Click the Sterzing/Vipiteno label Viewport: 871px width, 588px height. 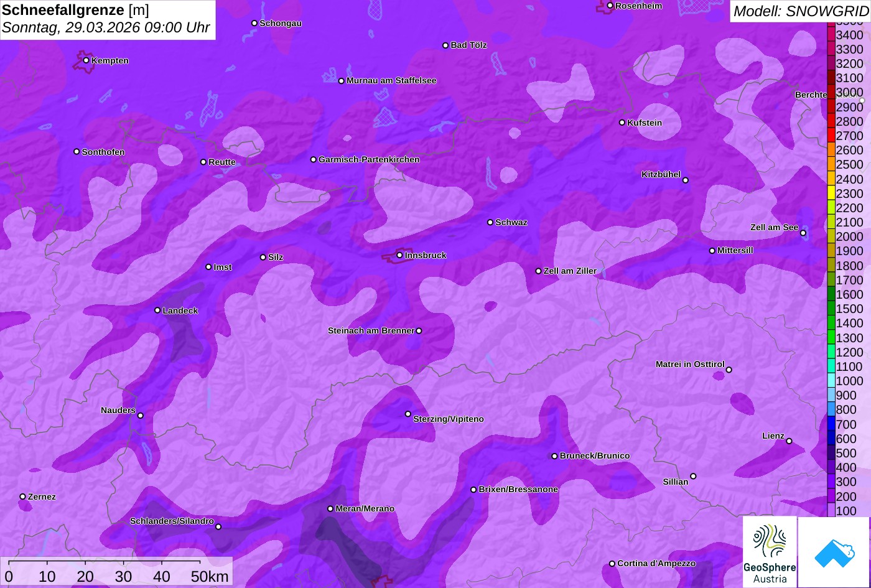[x=449, y=419]
